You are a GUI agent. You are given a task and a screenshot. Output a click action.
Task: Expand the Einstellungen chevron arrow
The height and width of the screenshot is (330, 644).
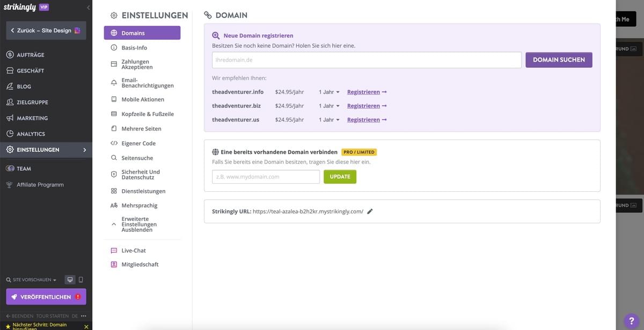(84, 150)
